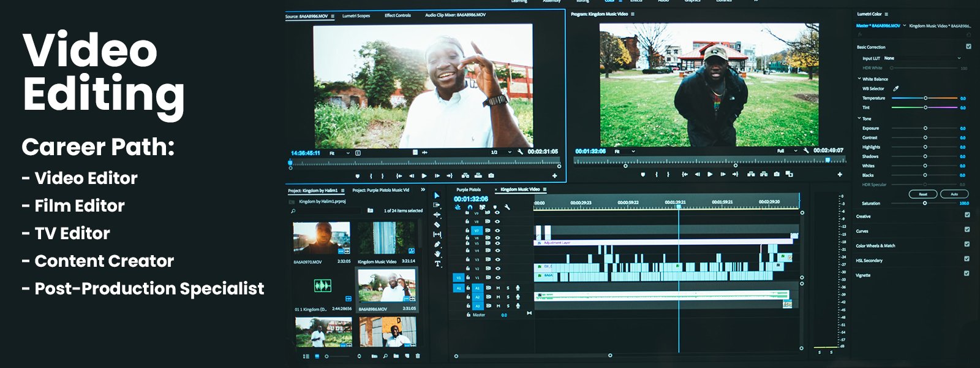Viewport: 980px width, 368px height.
Task: Toggle HSL Secondary checkbox
Action: [x=967, y=259]
